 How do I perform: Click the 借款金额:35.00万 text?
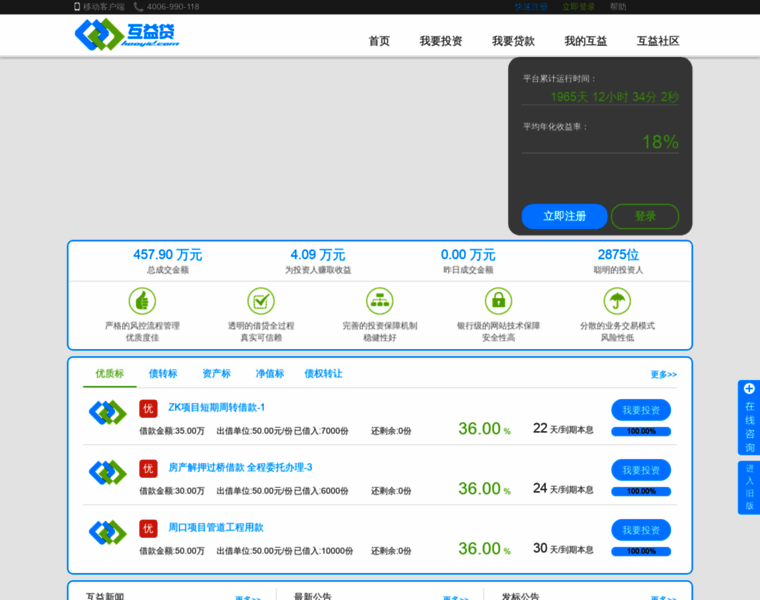pyautogui.click(x=172, y=431)
